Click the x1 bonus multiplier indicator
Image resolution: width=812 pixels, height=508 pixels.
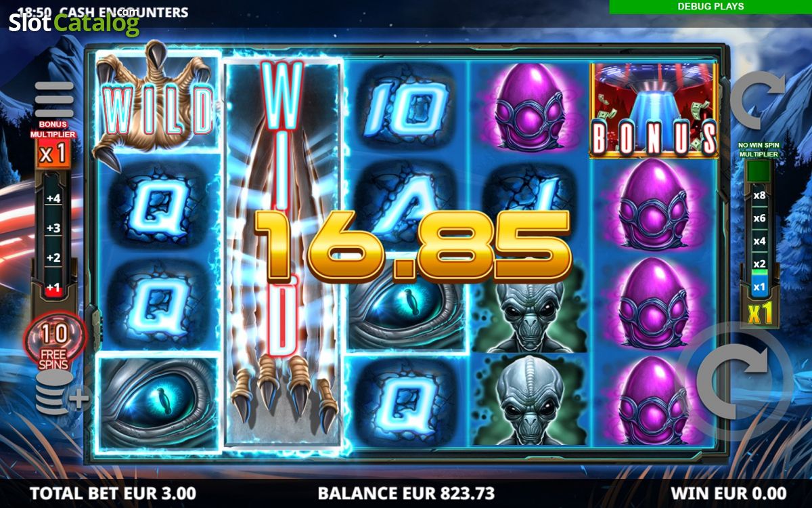pos(53,154)
